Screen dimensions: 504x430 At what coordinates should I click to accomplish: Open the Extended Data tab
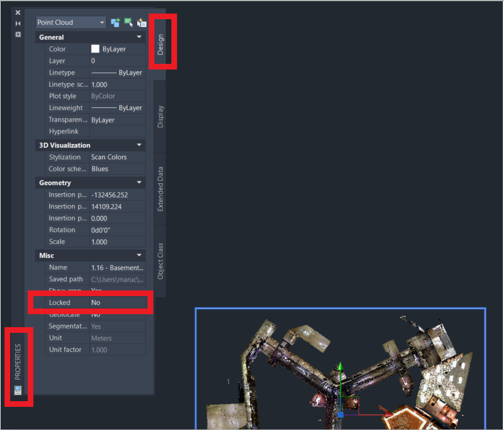point(161,187)
